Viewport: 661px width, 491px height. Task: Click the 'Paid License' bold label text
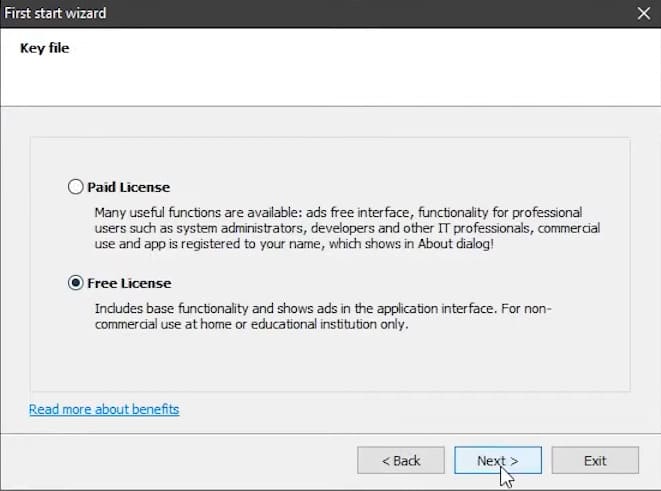click(x=128, y=187)
